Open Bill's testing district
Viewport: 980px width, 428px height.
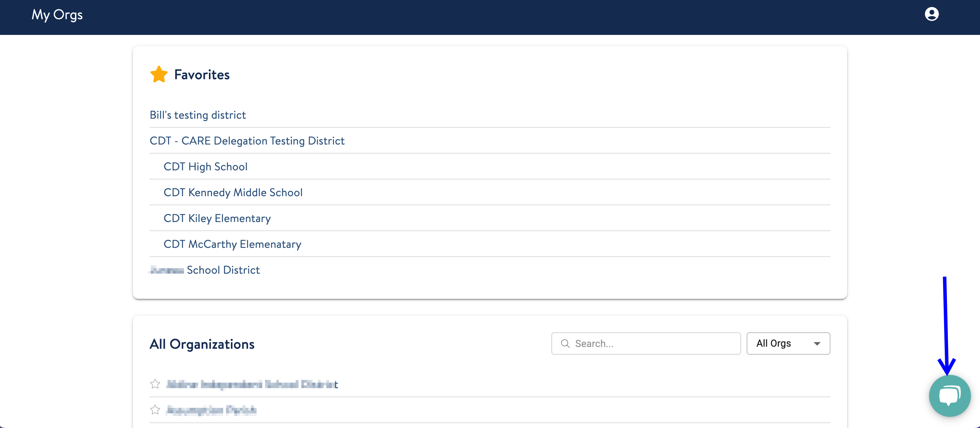[x=197, y=115]
